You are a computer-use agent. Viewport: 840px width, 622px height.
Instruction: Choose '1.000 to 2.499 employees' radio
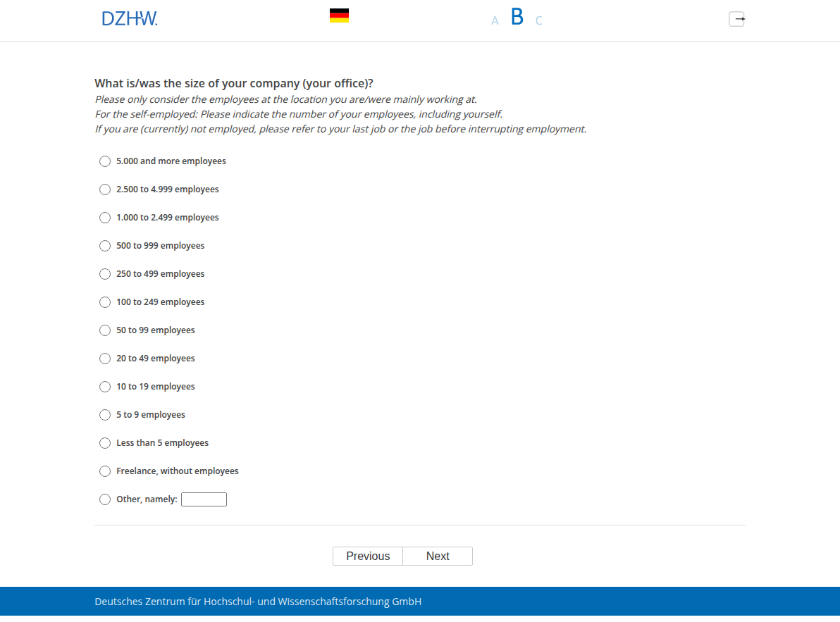point(105,218)
